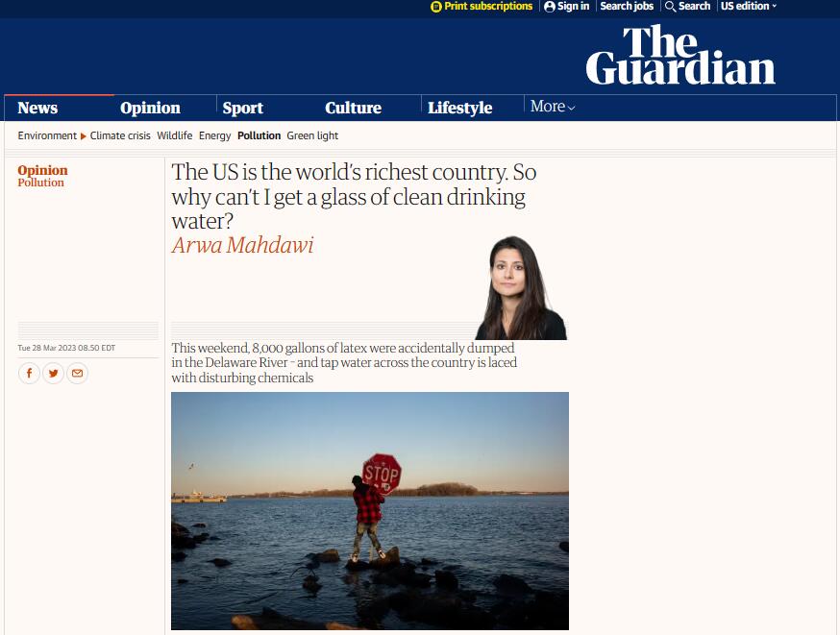Open Search jobs link
Screen dimensions: 840x635
pos(627,7)
